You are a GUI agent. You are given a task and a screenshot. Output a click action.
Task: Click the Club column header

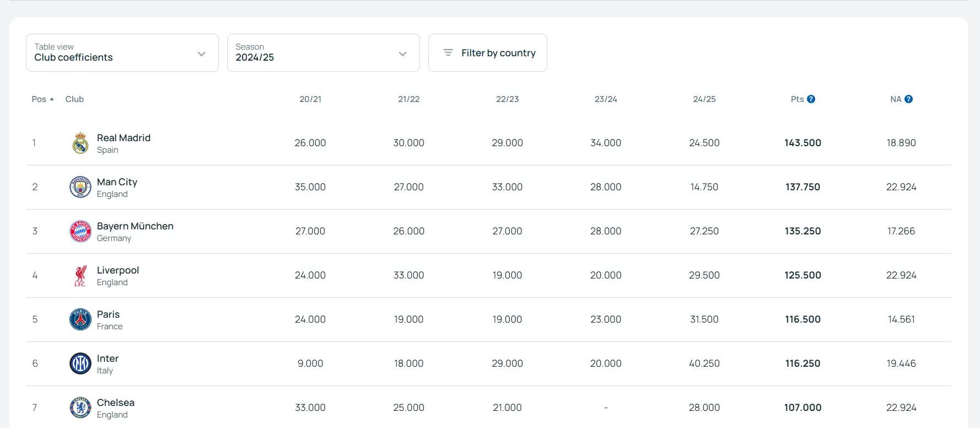coord(74,99)
